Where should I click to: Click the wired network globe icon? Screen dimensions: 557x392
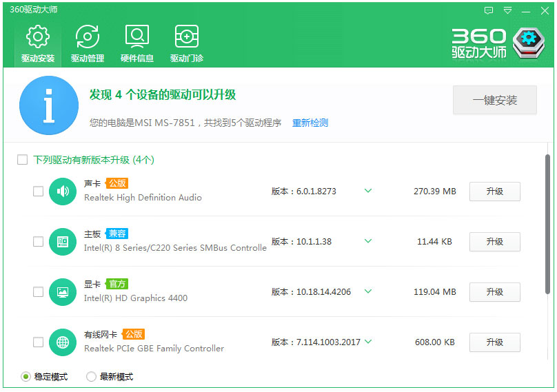point(63,342)
